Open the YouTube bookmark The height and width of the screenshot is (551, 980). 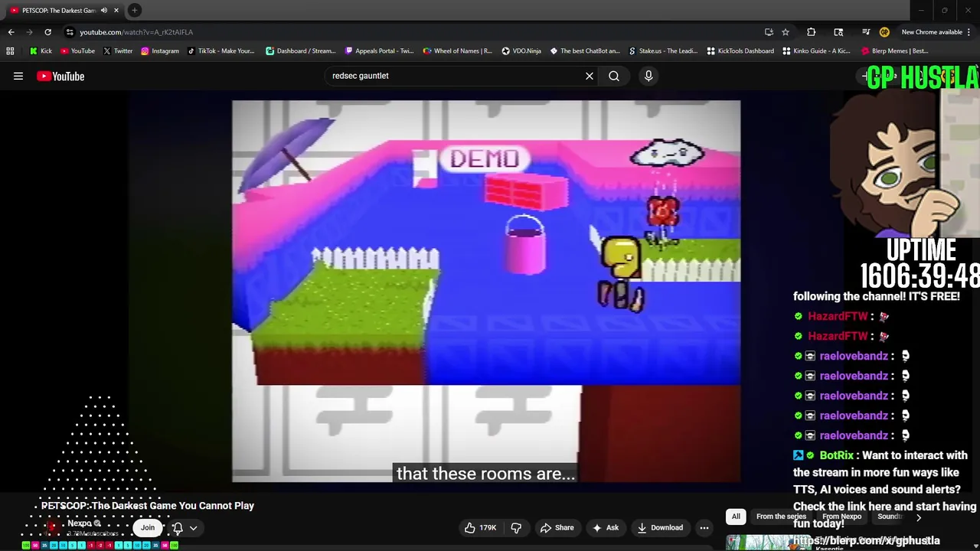click(x=77, y=51)
